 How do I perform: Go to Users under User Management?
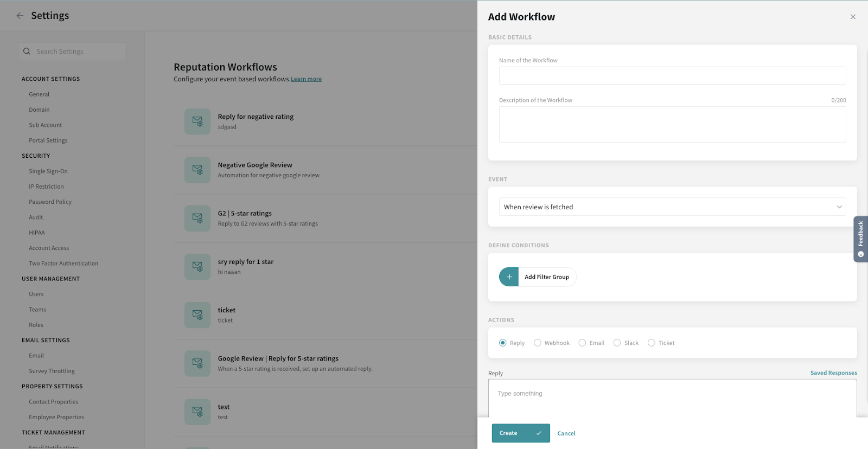click(x=36, y=294)
